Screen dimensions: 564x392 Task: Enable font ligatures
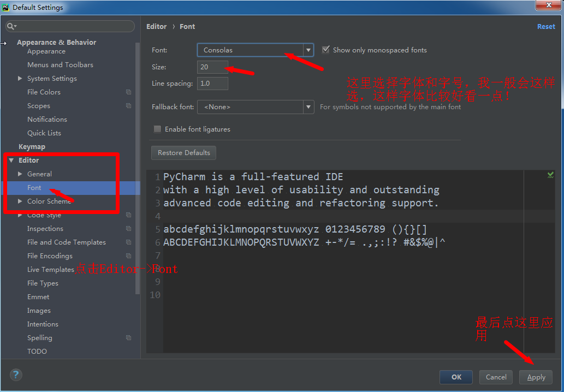(157, 129)
